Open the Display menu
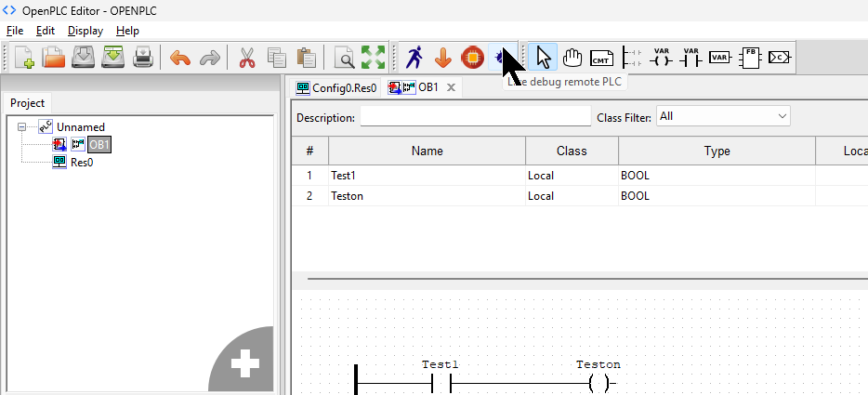This screenshot has height=395, width=868. (x=85, y=31)
